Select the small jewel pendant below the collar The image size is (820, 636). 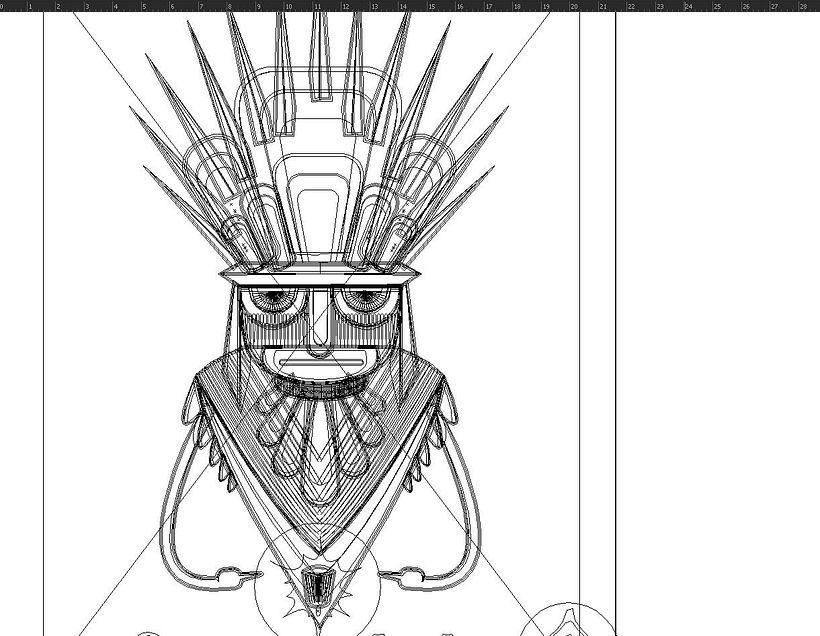pos(317,587)
